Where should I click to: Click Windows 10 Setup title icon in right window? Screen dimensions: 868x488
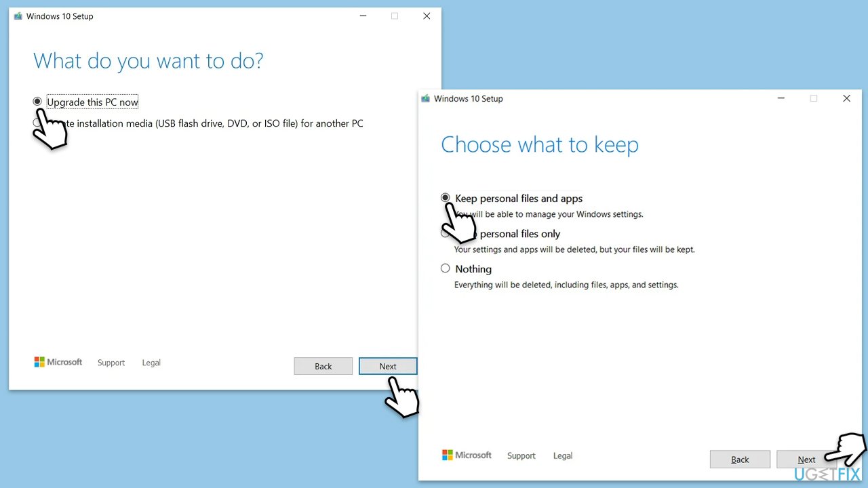425,98
